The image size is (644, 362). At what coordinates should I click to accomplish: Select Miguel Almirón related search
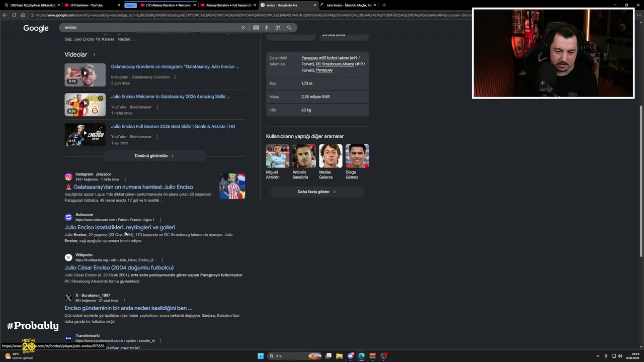pyautogui.click(x=278, y=162)
